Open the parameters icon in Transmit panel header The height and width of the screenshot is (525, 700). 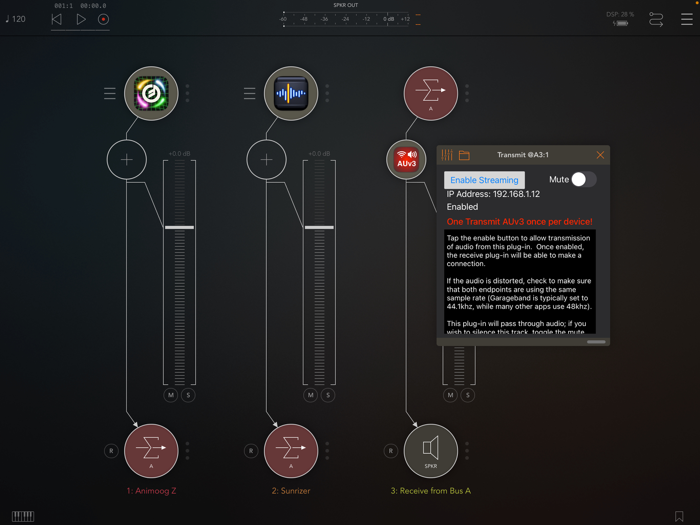447,155
